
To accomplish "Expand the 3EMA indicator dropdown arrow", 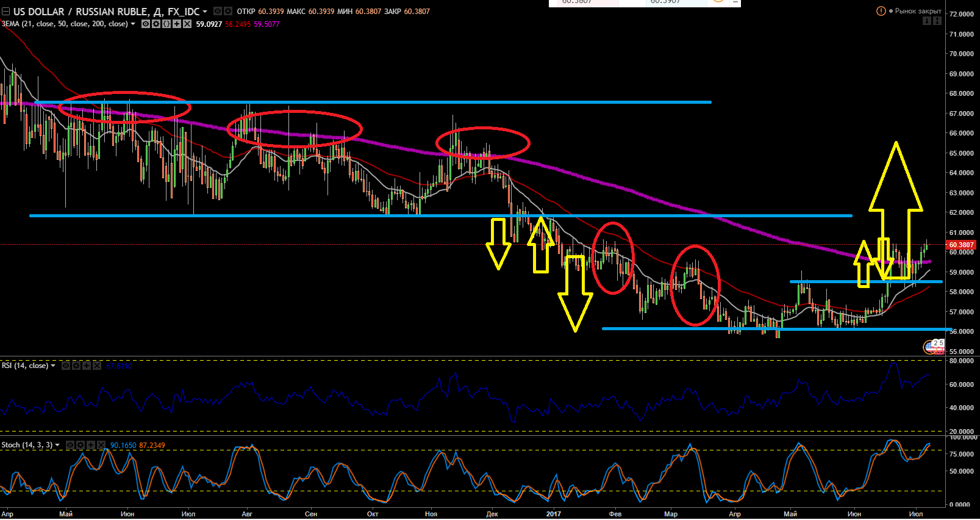I will click(133, 24).
